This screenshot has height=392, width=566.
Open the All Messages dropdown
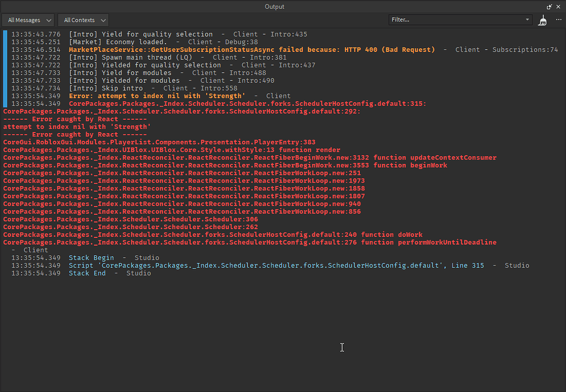coord(28,19)
